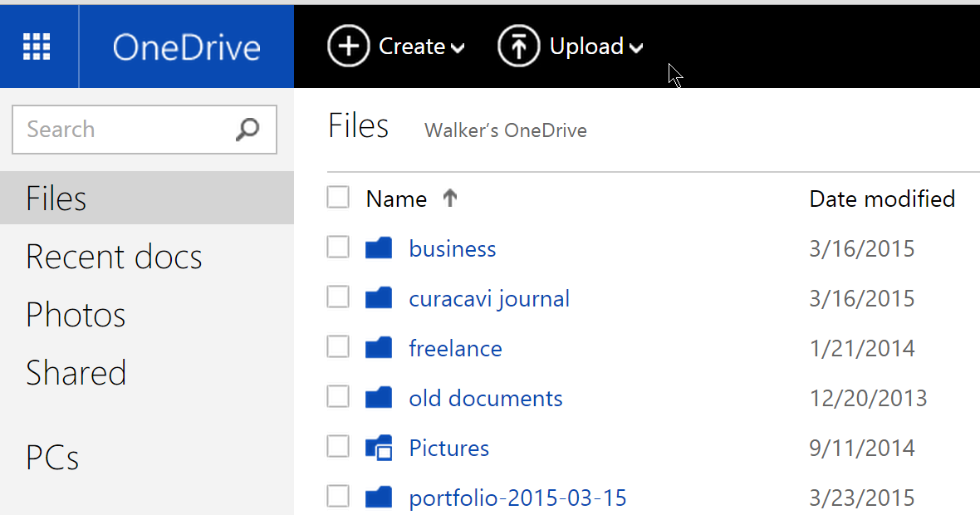Click the OneDrive logo title
Viewport: 980px width, 515px height.
tap(186, 47)
